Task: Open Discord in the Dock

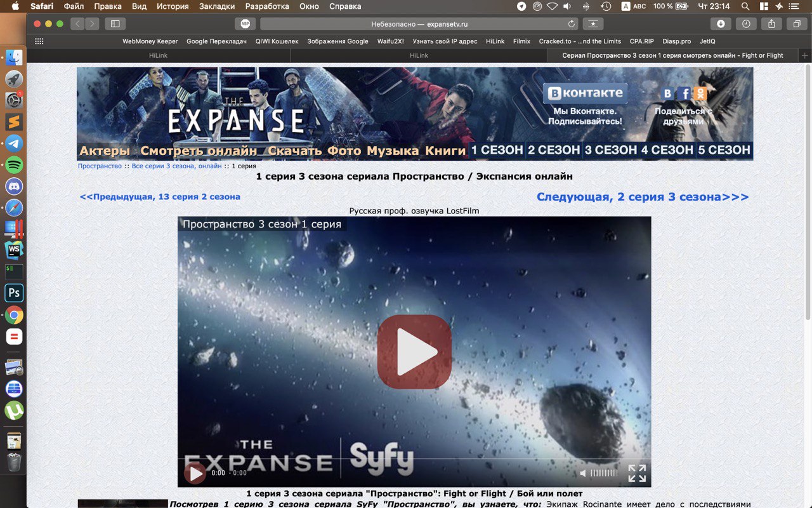Action: coord(14,186)
